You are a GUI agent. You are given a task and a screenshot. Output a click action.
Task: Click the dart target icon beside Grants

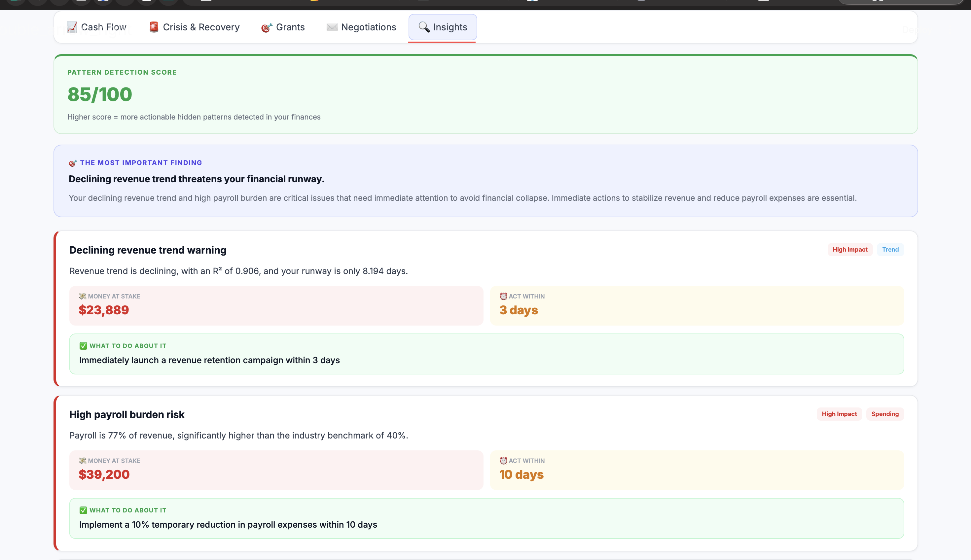[267, 27]
